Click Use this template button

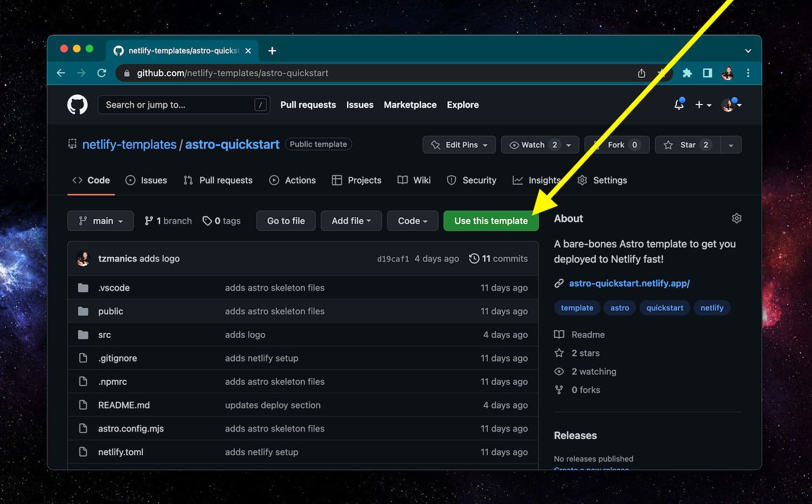coord(491,221)
